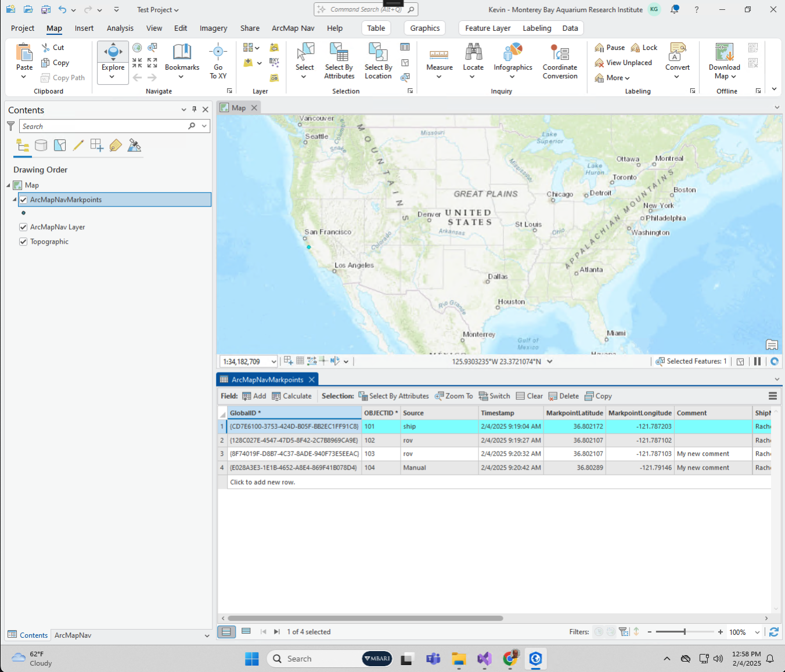Open Select By Attributes in ribbon
785x672 pixels.
coord(339,60)
